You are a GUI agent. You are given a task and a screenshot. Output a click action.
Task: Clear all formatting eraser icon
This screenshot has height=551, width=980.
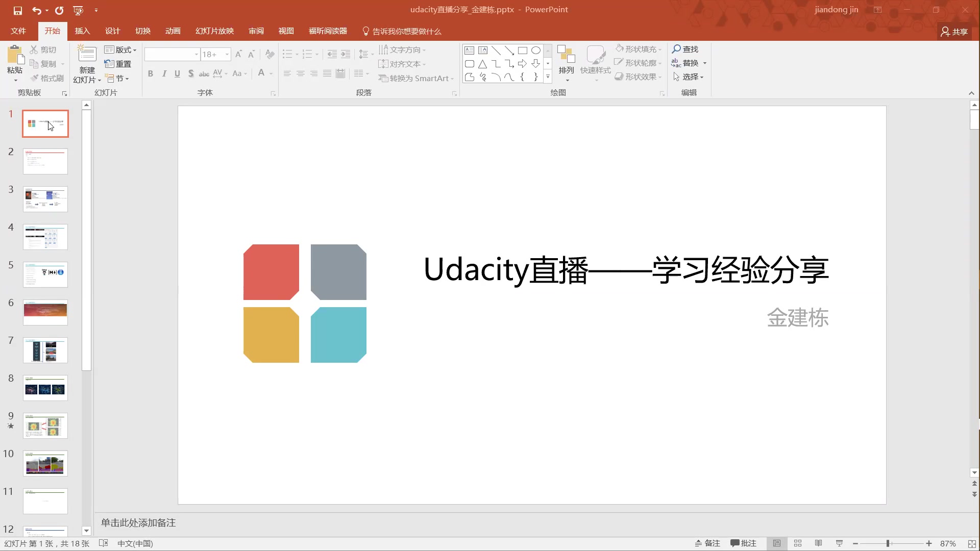pos(270,54)
